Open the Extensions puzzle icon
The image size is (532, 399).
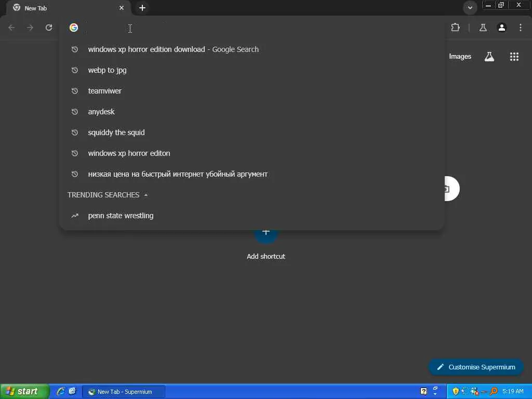(455, 28)
